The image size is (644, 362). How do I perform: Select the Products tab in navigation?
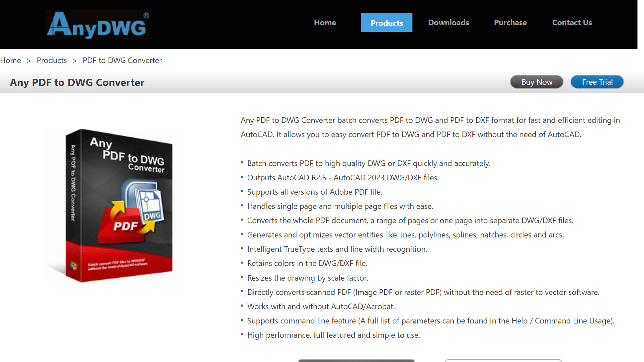386,22
